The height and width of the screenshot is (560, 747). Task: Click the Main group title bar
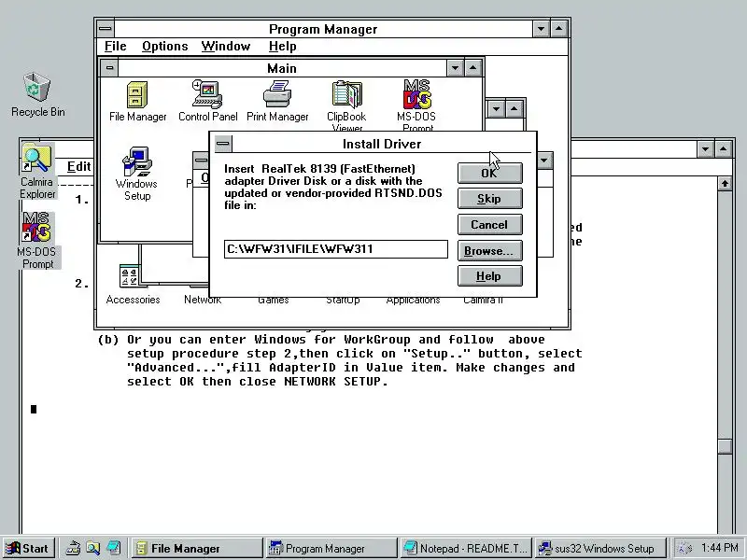282,68
